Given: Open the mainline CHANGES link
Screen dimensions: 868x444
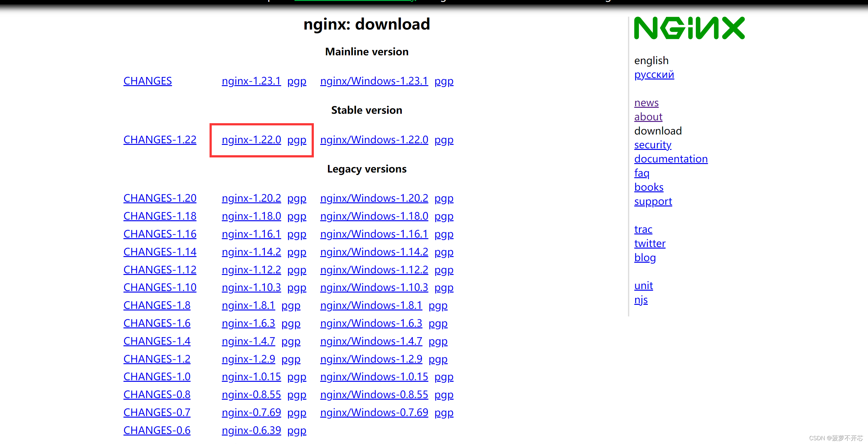Looking at the screenshot, I should click(148, 81).
